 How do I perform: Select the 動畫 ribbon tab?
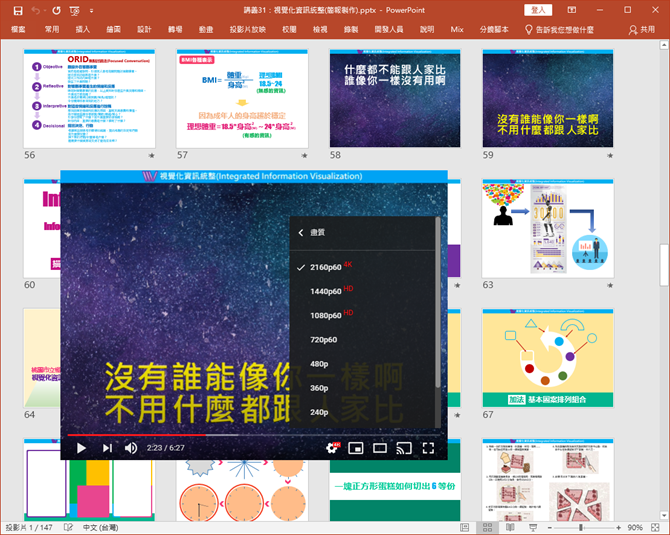pyautogui.click(x=206, y=29)
